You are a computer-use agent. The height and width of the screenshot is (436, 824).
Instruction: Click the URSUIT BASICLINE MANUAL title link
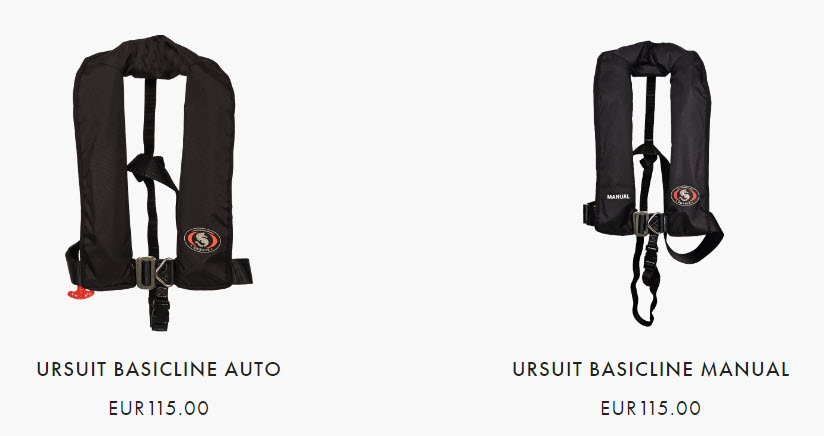(x=651, y=369)
